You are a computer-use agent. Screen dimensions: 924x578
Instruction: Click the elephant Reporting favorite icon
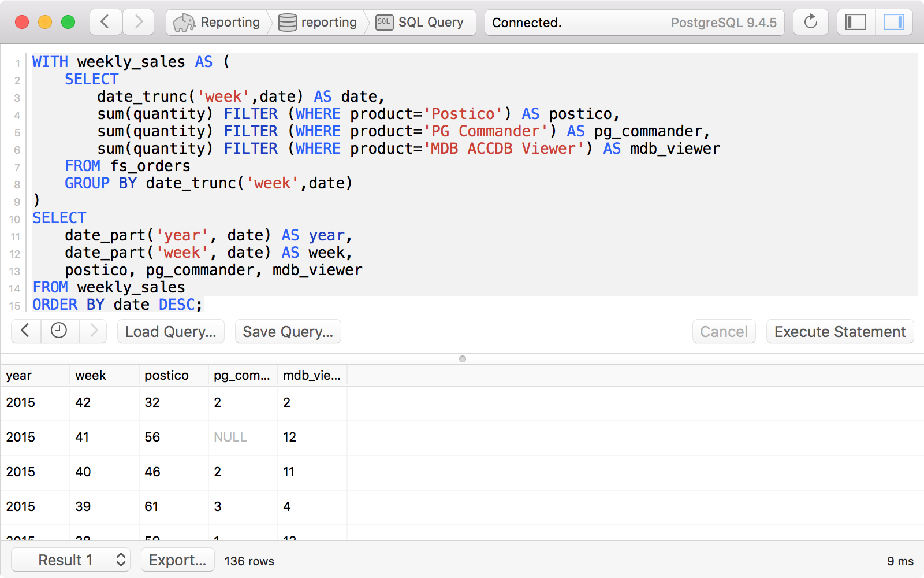point(184,22)
